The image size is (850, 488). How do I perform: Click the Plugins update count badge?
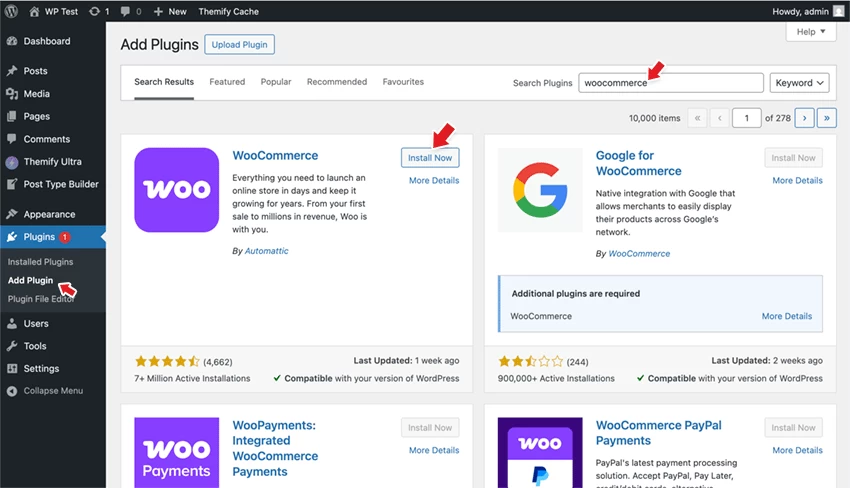pos(65,237)
